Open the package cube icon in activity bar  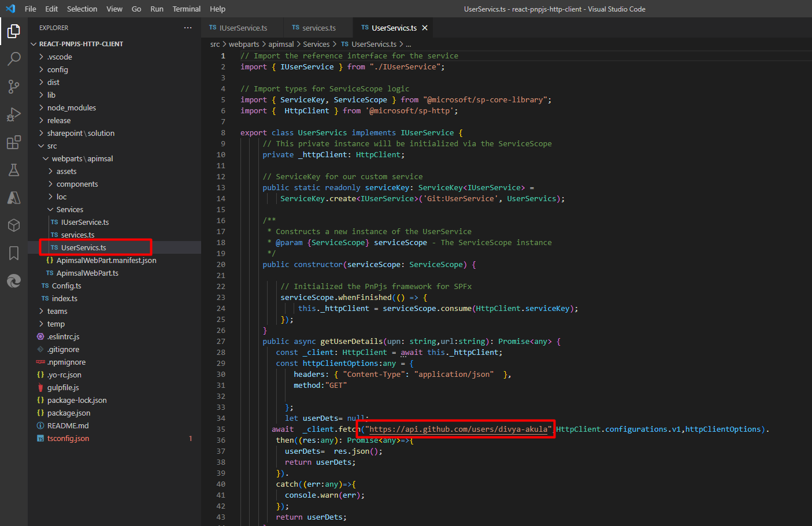point(14,225)
